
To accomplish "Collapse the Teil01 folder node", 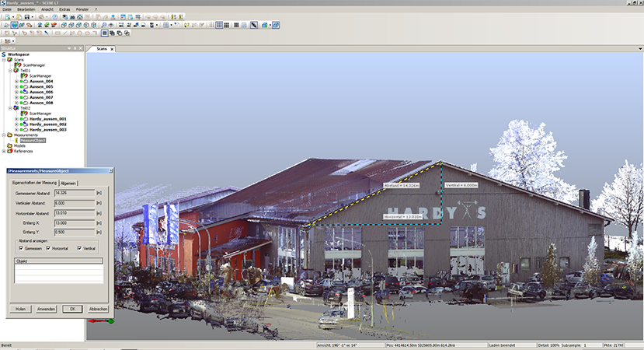I will tap(10, 70).
